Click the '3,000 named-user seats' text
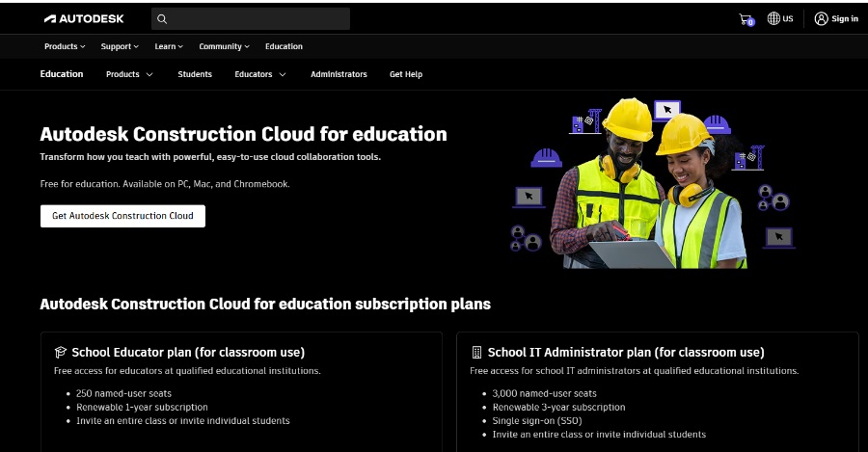 pyautogui.click(x=545, y=393)
